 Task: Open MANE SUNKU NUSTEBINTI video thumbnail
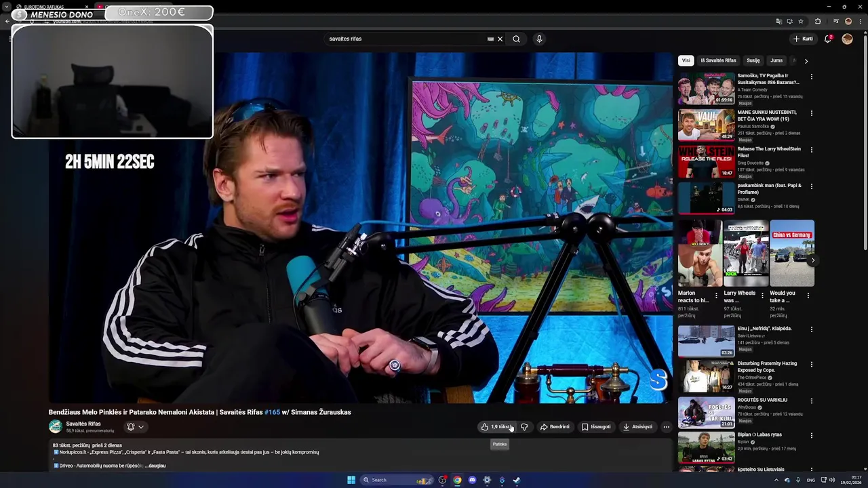point(706,125)
